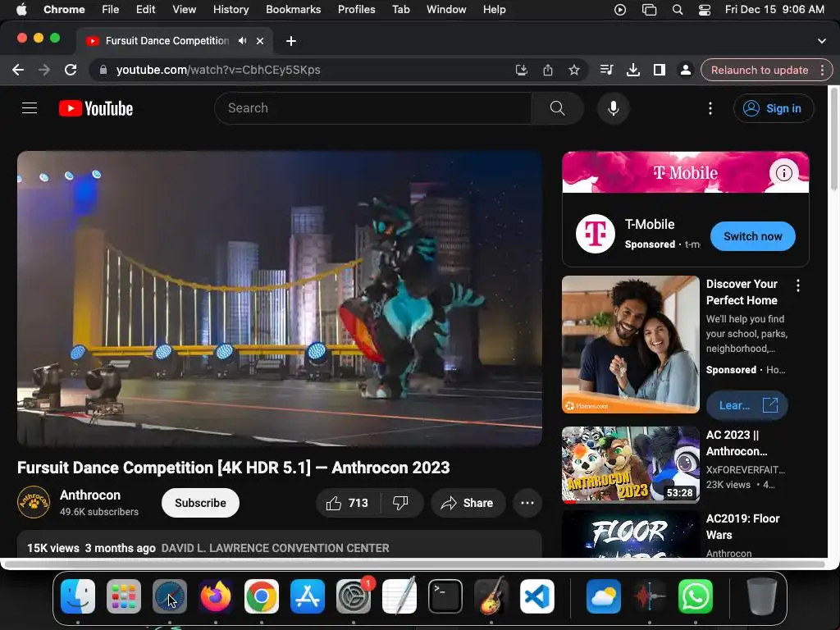Image resolution: width=840 pixels, height=630 pixels.
Task: Open more actions ellipsis under video
Action: pos(527,503)
